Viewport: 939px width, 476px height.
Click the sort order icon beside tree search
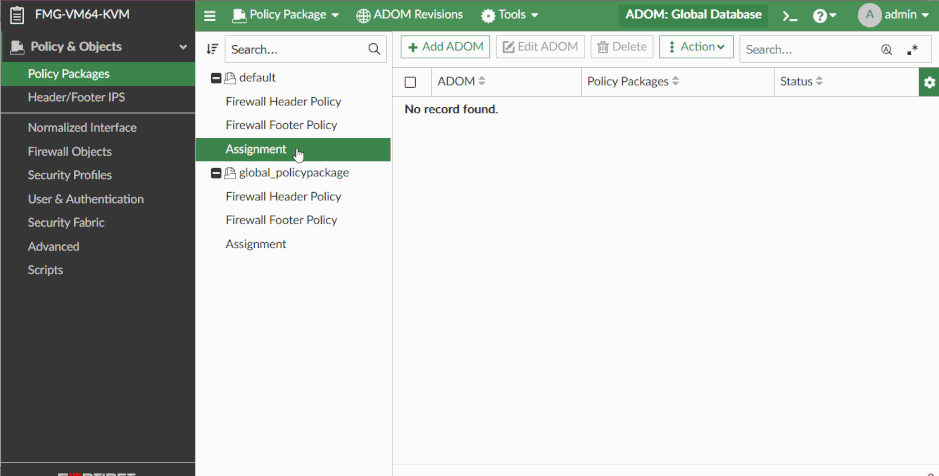point(212,49)
